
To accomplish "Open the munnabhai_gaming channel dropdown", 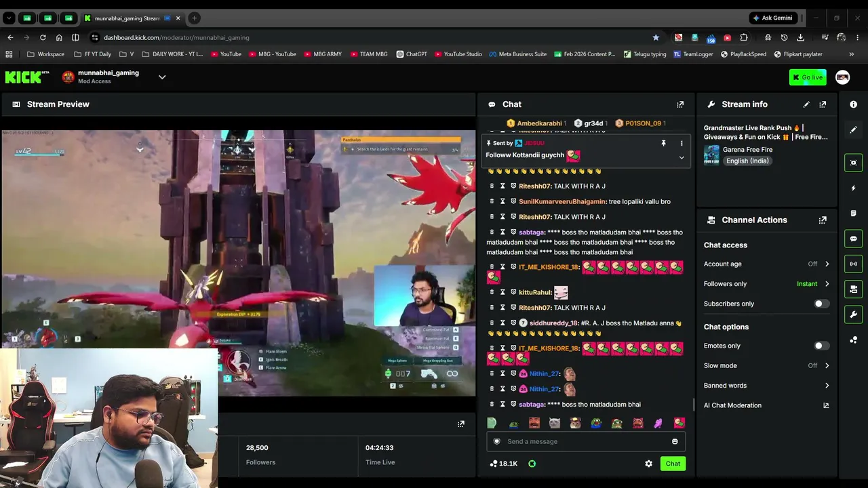I will pos(162,77).
